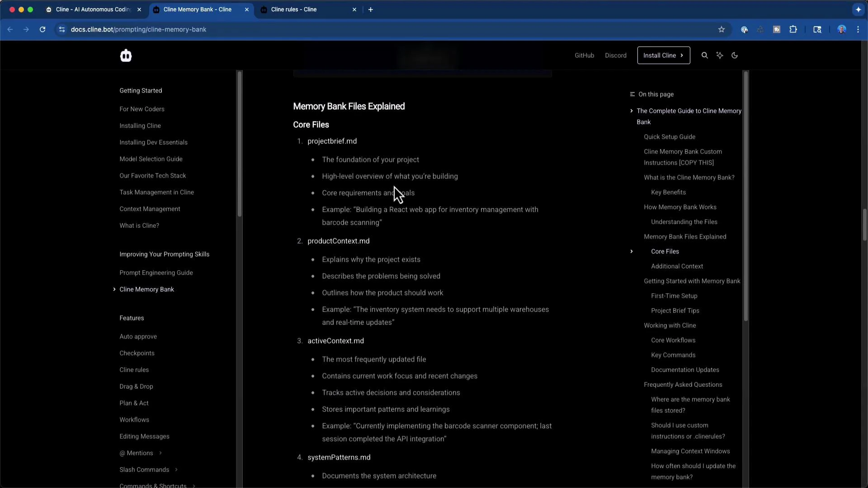Toggle dark mode with the moon icon

click(x=735, y=55)
